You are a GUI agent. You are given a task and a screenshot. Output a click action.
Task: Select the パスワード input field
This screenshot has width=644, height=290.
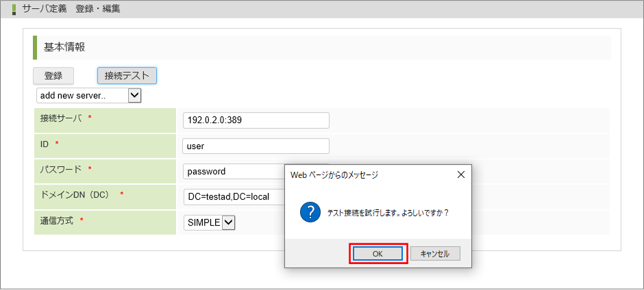coord(234,172)
